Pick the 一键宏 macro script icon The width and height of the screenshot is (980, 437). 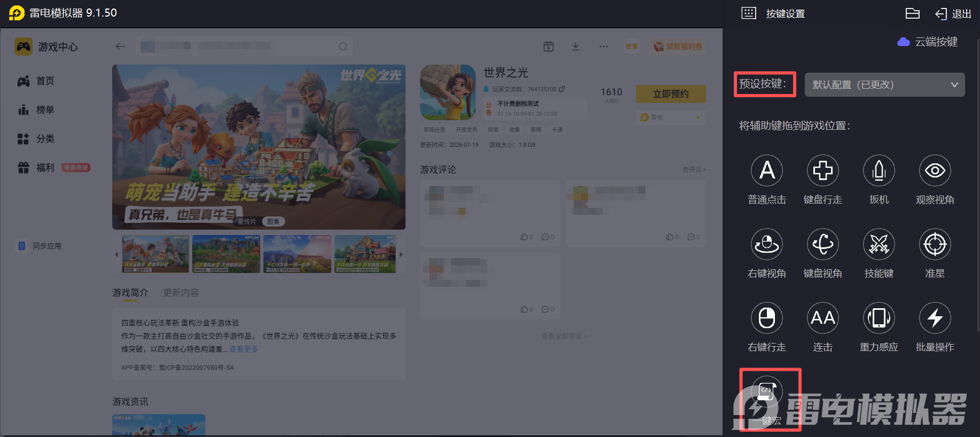[x=767, y=392]
